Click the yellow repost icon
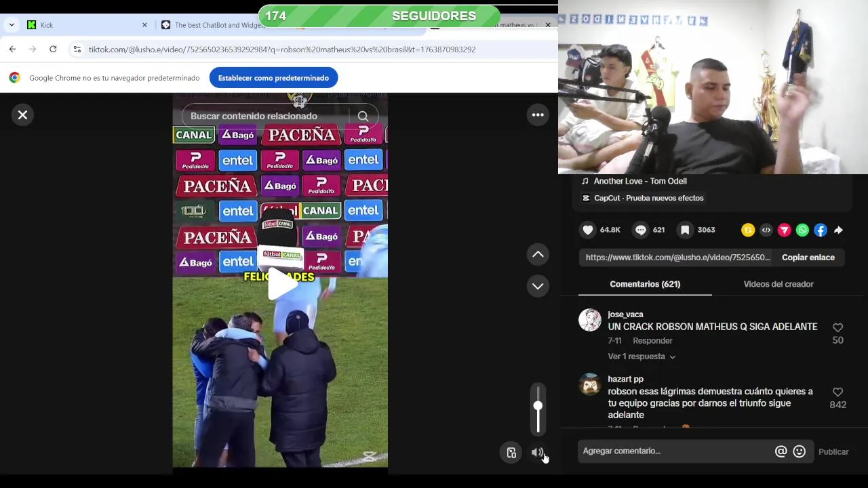Screen dimensions: 868x488 tap(748, 230)
